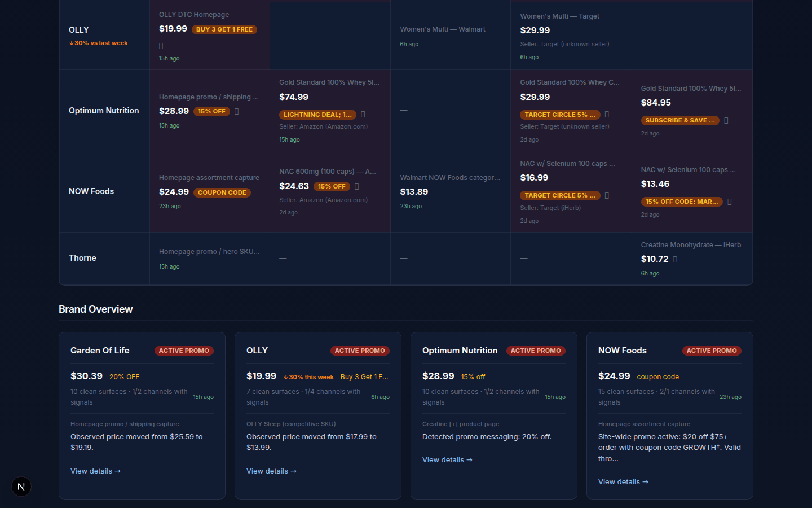The image size is (812, 508).
Task: Click the $16.99 NAC Target price
Action: pyautogui.click(x=534, y=178)
